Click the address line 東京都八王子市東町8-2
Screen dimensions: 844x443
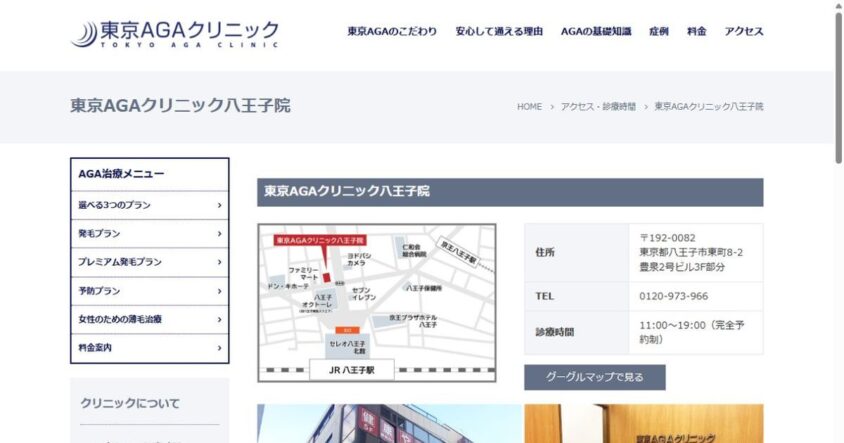point(691,252)
